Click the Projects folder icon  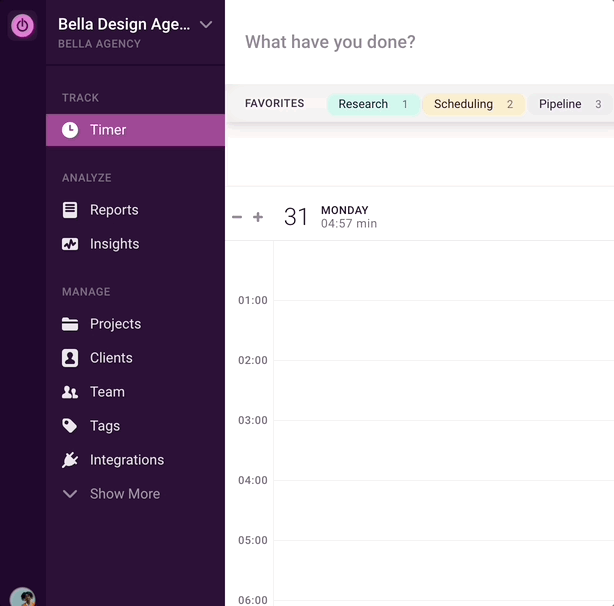point(70,324)
